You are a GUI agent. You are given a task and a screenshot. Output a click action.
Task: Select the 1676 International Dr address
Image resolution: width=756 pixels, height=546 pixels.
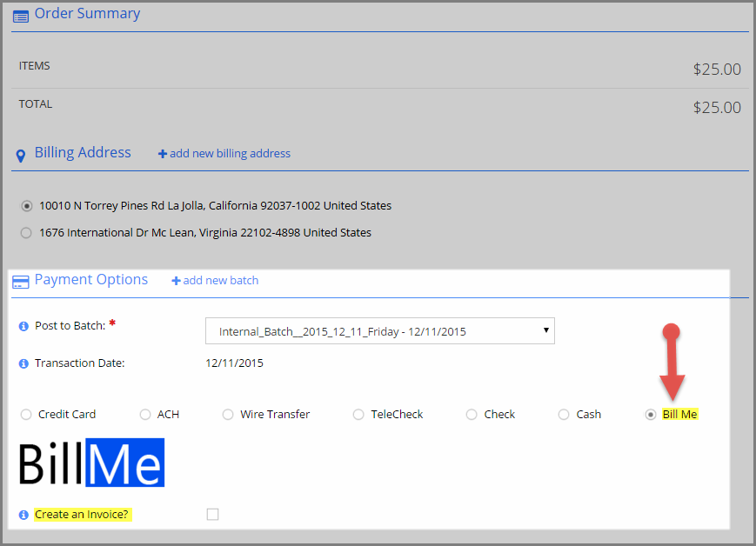click(26, 233)
